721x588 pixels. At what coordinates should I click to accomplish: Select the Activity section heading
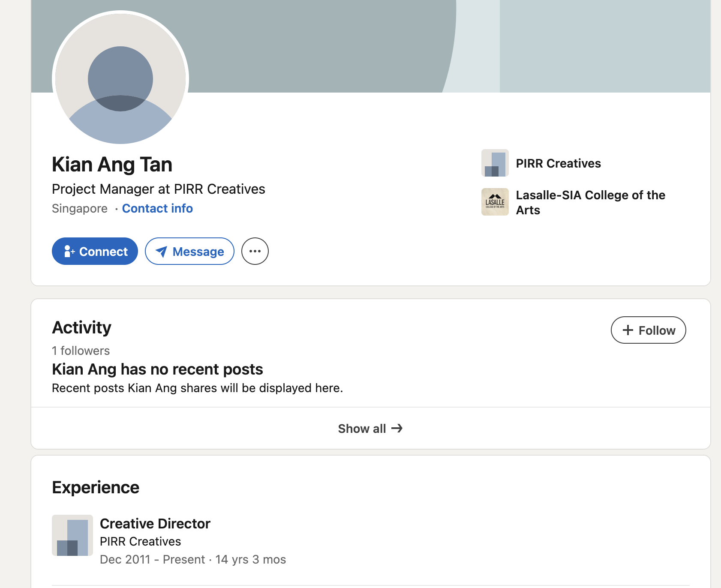(81, 327)
